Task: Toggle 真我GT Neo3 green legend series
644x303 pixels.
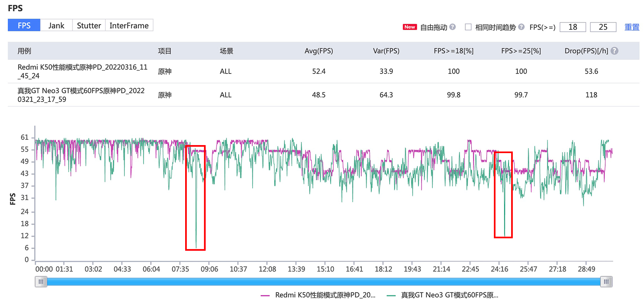Action: coord(443,295)
